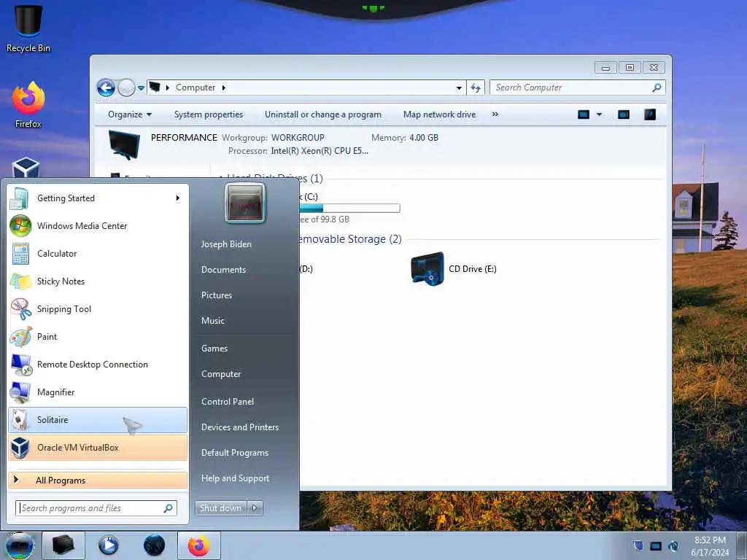The image size is (747, 560).
Task: Click the arrow after Computer in address bar
Action: [x=223, y=87]
